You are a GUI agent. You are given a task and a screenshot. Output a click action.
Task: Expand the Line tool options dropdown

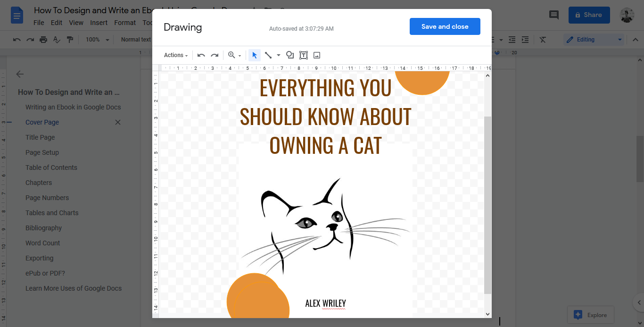point(278,55)
